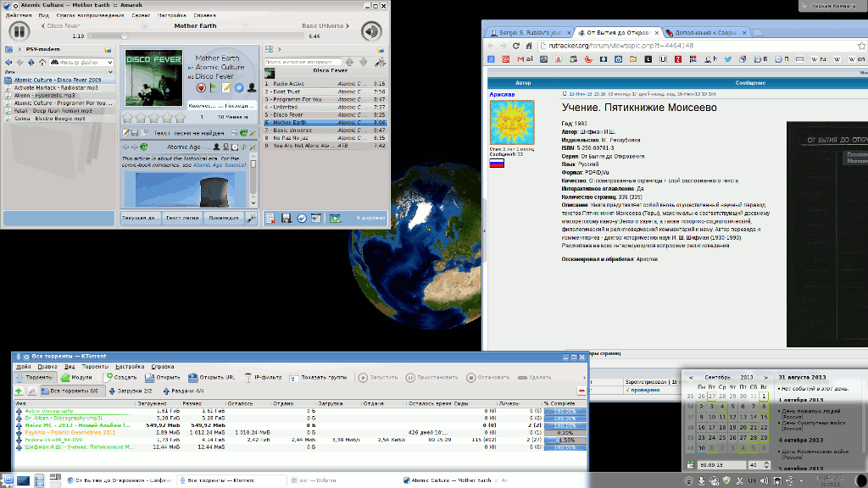Rate track with the fifth star

click(x=180, y=117)
